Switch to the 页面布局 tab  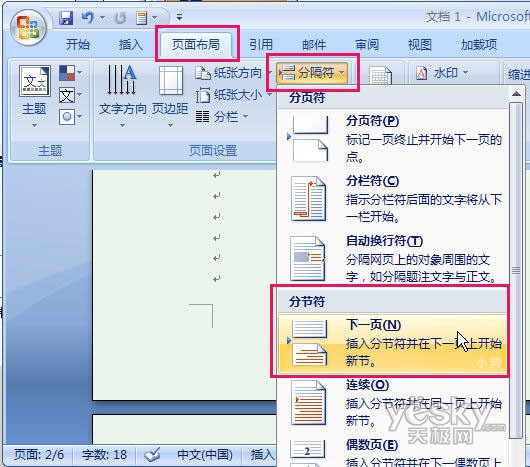[x=196, y=44]
